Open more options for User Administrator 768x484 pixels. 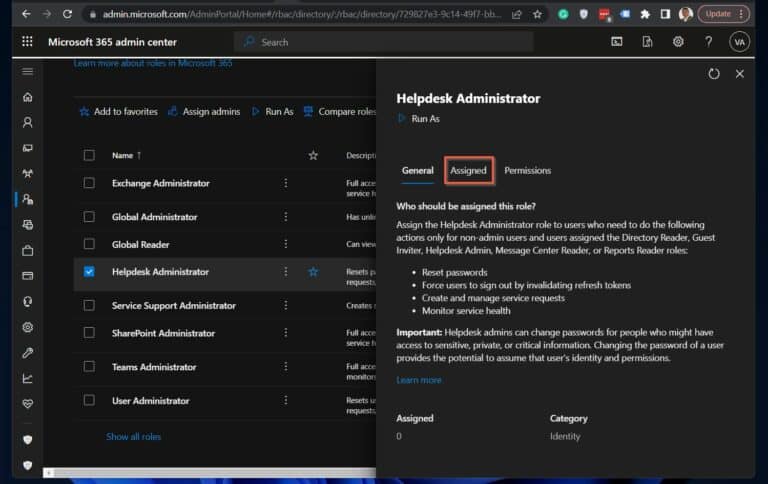click(286, 400)
